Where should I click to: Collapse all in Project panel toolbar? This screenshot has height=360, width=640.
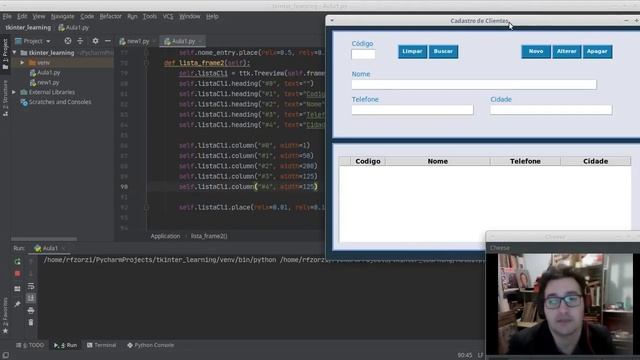[80, 41]
